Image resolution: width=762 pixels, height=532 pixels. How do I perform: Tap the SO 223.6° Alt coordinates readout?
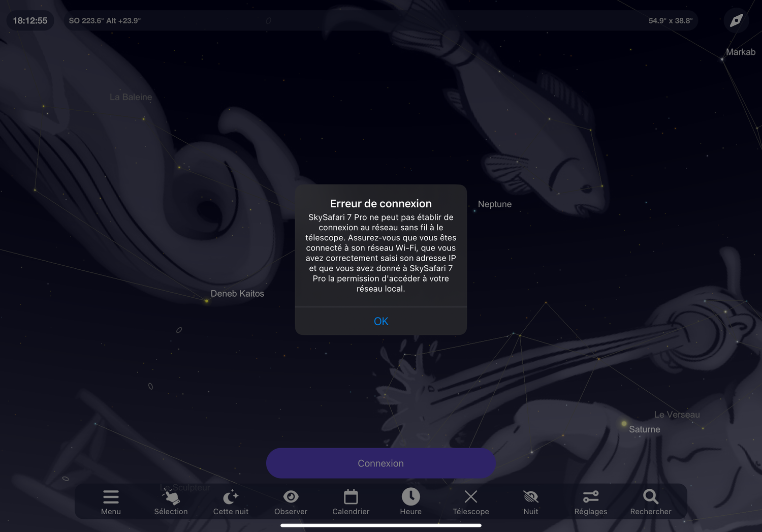105,21
